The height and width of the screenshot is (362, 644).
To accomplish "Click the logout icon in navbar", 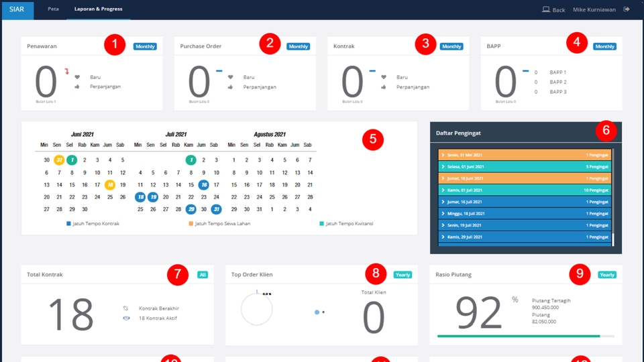I will (627, 9).
